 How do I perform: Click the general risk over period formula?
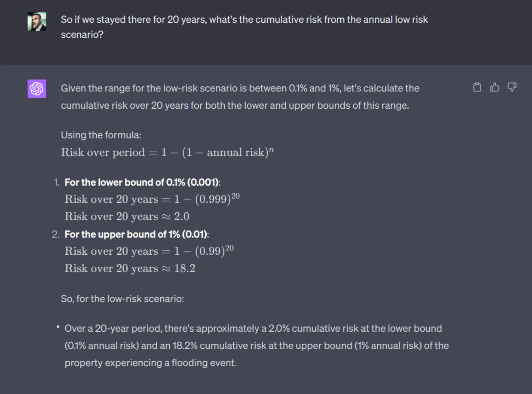167,153
